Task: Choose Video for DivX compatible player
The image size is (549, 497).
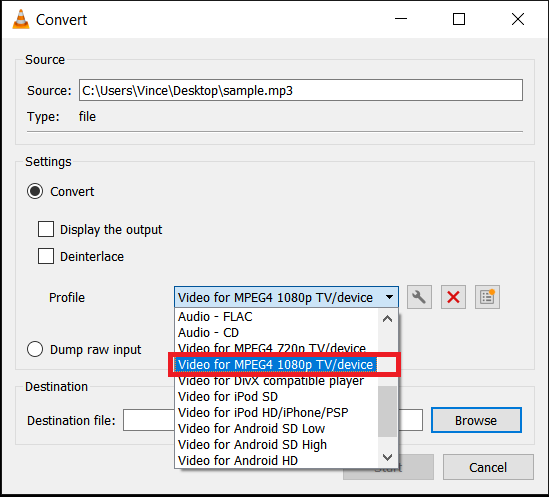Action: coord(276,382)
